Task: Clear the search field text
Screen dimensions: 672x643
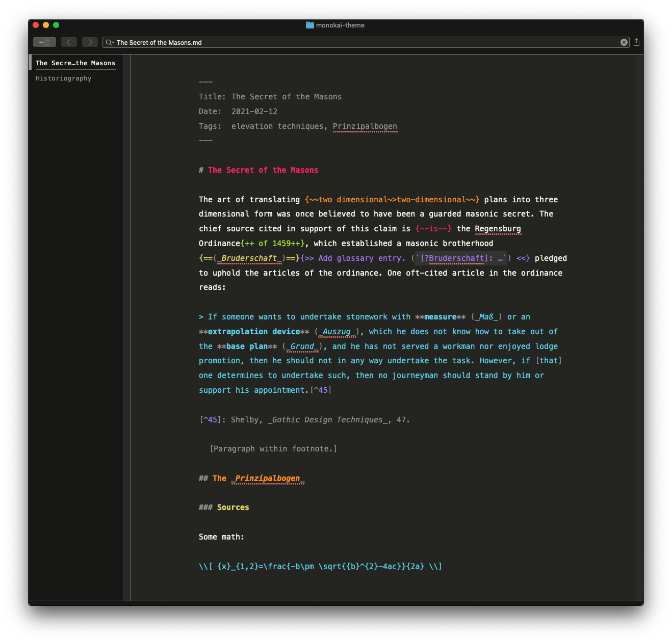Action: click(x=624, y=42)
